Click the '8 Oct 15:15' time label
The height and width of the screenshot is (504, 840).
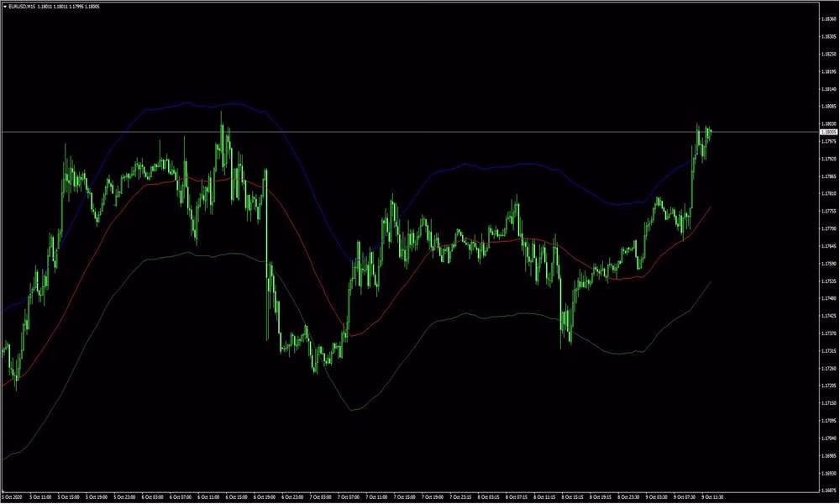573,497
